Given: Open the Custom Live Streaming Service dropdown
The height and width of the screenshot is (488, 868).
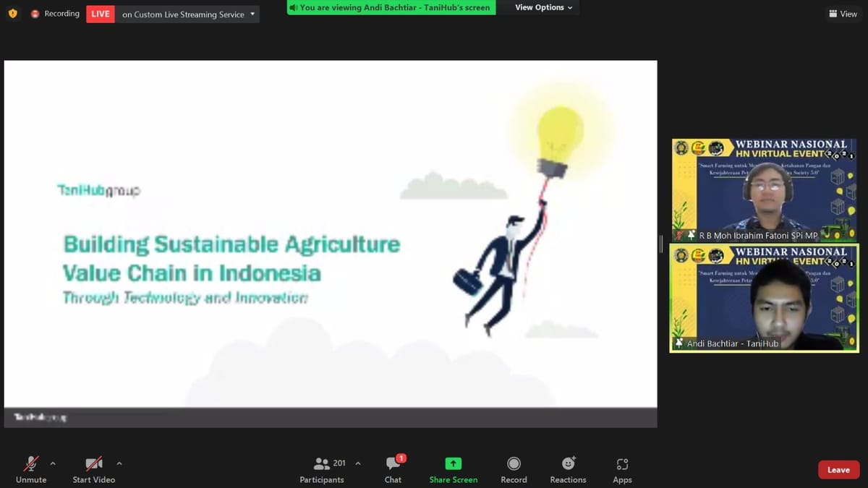Looking at the screenshot, I should (x=252, y=14).
